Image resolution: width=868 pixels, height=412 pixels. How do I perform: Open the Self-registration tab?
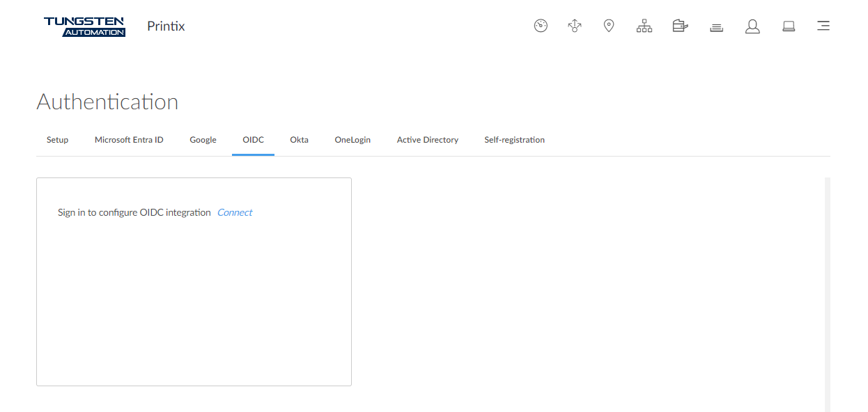pyautogui.click(x=514, y=140)
